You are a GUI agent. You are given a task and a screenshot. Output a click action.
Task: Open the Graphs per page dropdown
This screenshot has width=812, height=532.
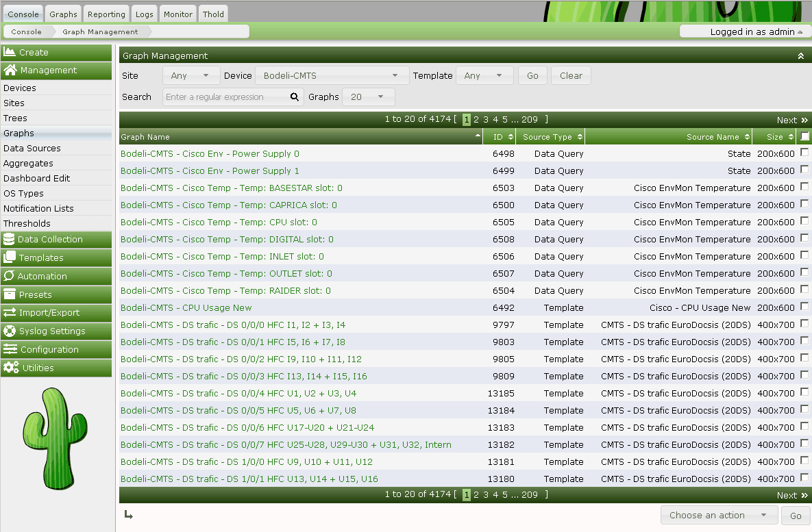[368, 97]
